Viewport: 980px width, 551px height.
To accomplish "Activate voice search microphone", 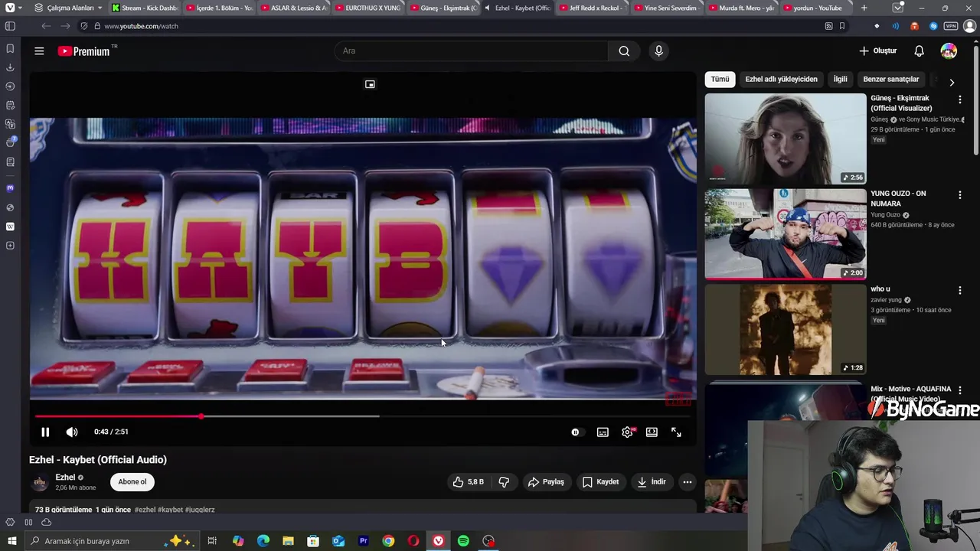I will click(x=658, y=51).
